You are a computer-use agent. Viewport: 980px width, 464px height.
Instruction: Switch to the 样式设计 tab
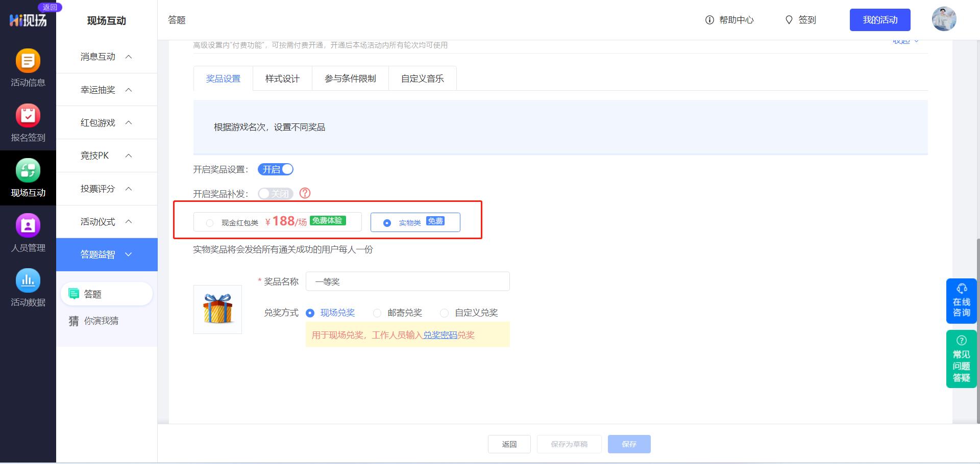pyautogui.click(x=282, y=78)
